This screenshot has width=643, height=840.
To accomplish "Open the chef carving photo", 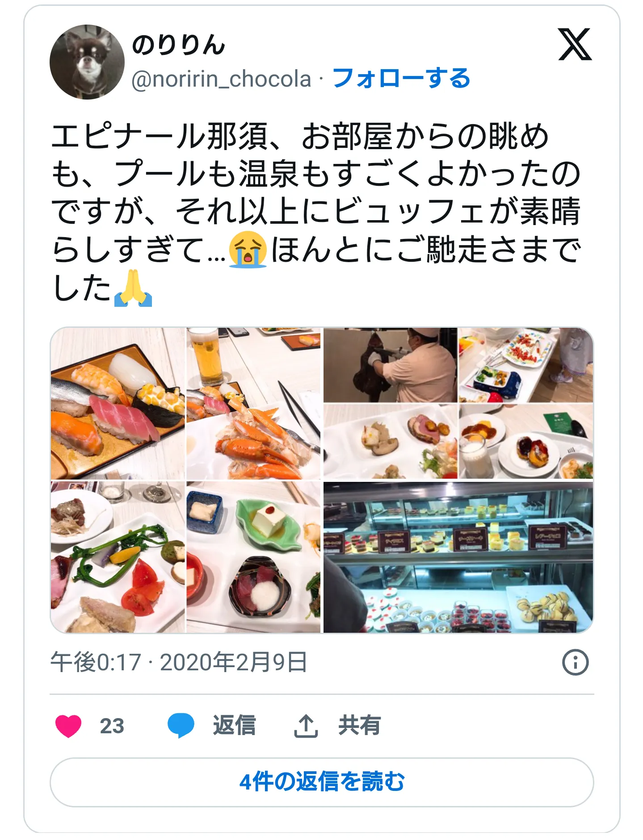I will pyautogui.click(x=390, y=365).
